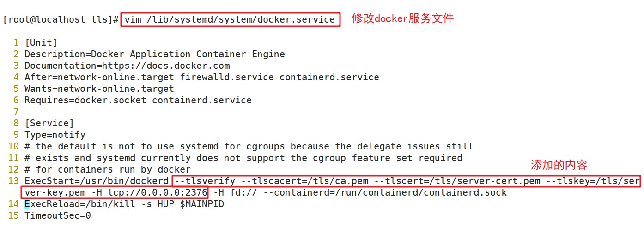
Task: Place cursor on the [Service] section header
Action: coord(49,123)
